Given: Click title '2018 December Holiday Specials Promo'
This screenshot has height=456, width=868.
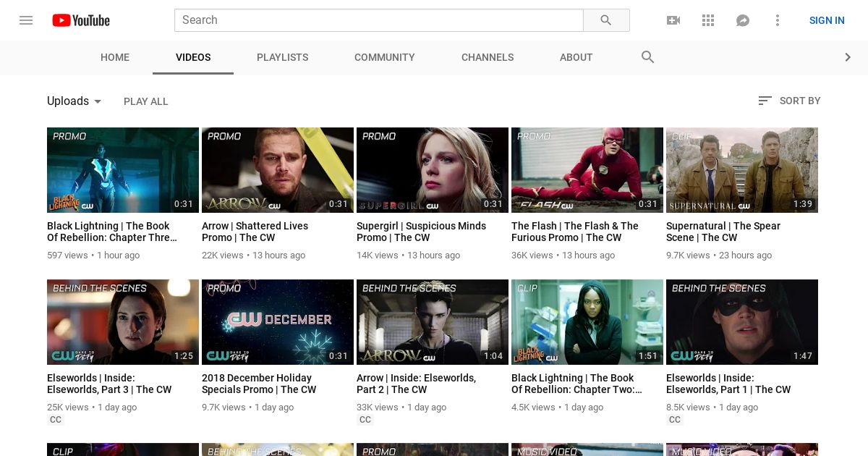Looking at the screenshot, I should pos(259,384).
